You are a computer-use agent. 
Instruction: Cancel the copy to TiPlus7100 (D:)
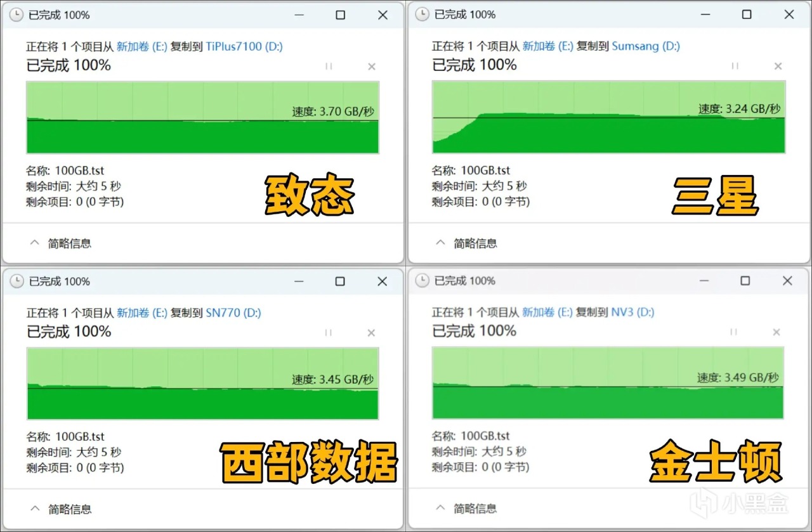(x=372, y=66)
